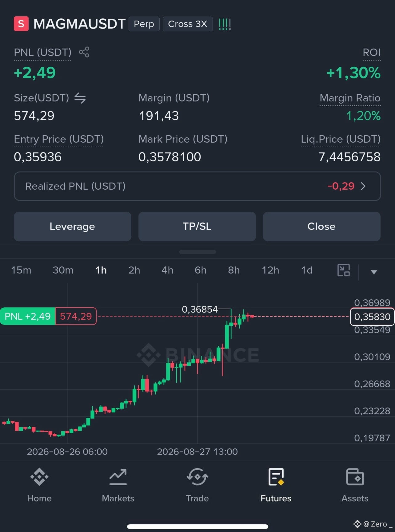
Task: Tap the iOS home indicator bar
Action: (197, 527)
